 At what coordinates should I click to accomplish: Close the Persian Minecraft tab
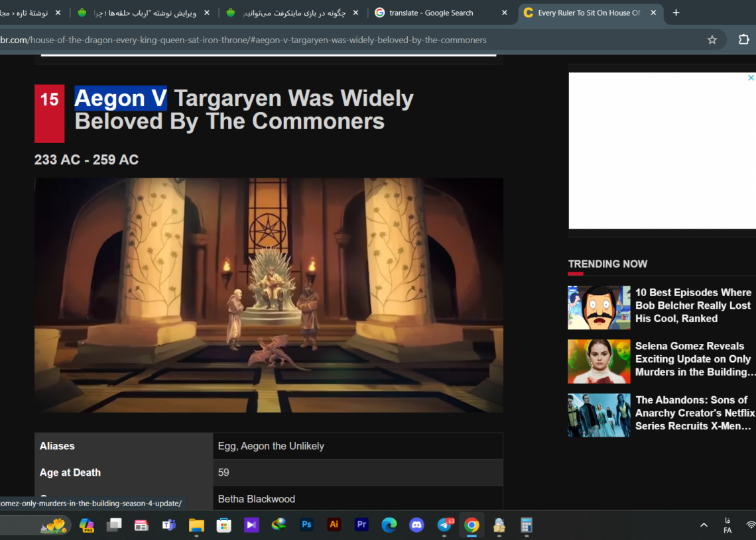tap(356, 13)
